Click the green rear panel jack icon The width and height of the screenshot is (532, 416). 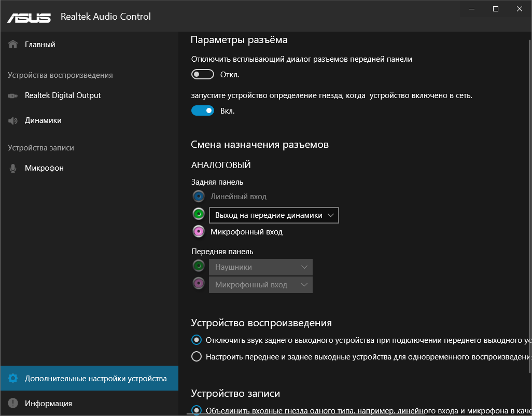click(199, 214)
